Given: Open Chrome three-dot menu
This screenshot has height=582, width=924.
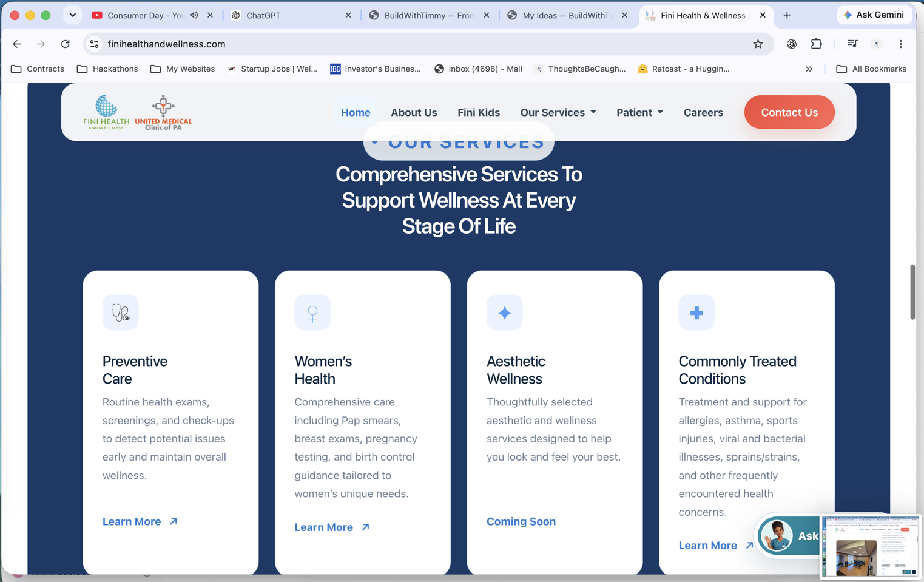Looking at the screenshot, I should 901,44.
